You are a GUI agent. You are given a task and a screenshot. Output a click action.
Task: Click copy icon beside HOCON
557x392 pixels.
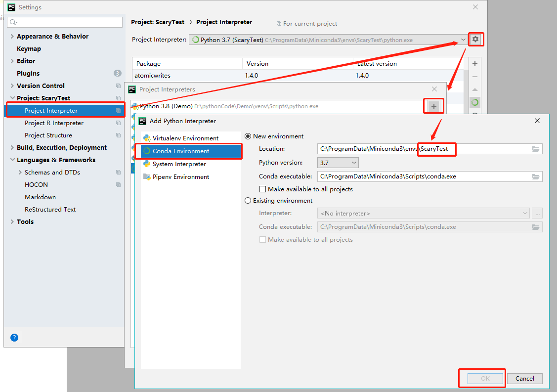point(118,185)
